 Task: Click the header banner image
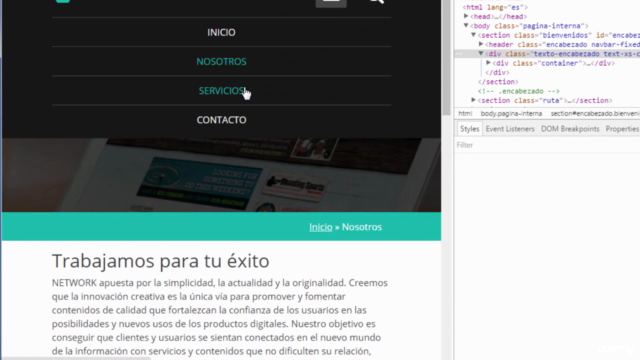click(x=221, y=175)
